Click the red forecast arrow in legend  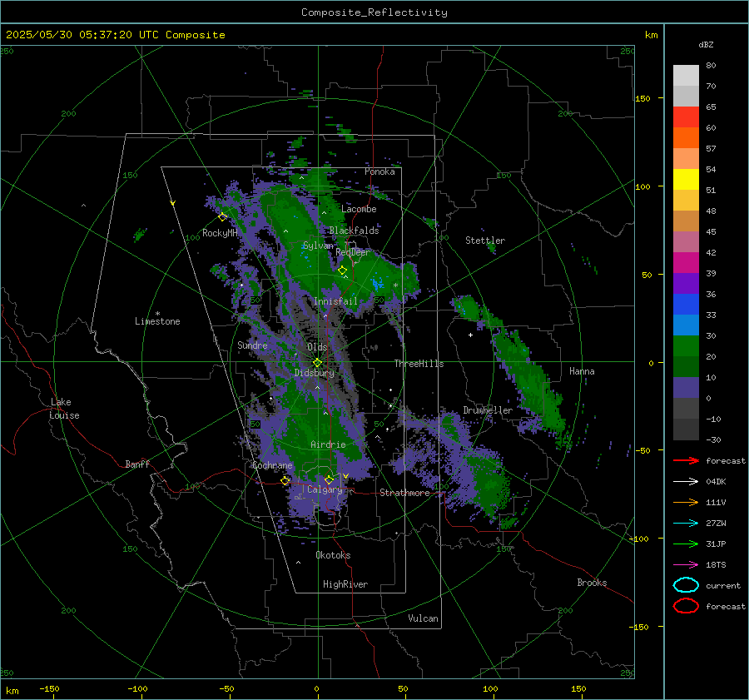pyautogui.click(x=686, y=460)
